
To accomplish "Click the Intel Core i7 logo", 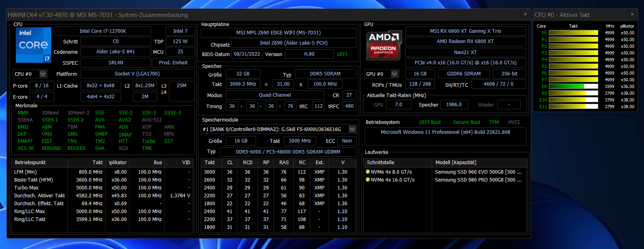I will click(x=34, y=45).
